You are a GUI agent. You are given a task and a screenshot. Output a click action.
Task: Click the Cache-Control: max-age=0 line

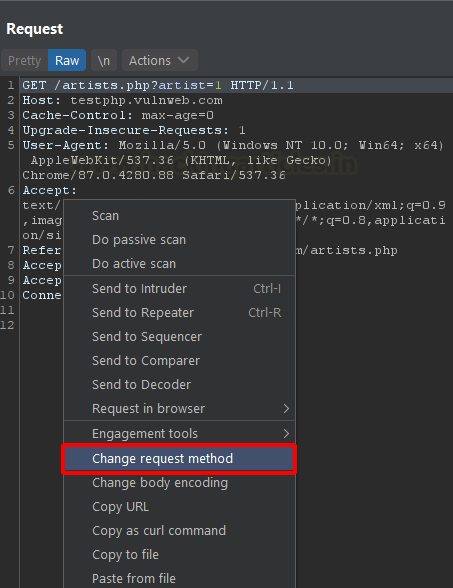click(x=118, y=115)
